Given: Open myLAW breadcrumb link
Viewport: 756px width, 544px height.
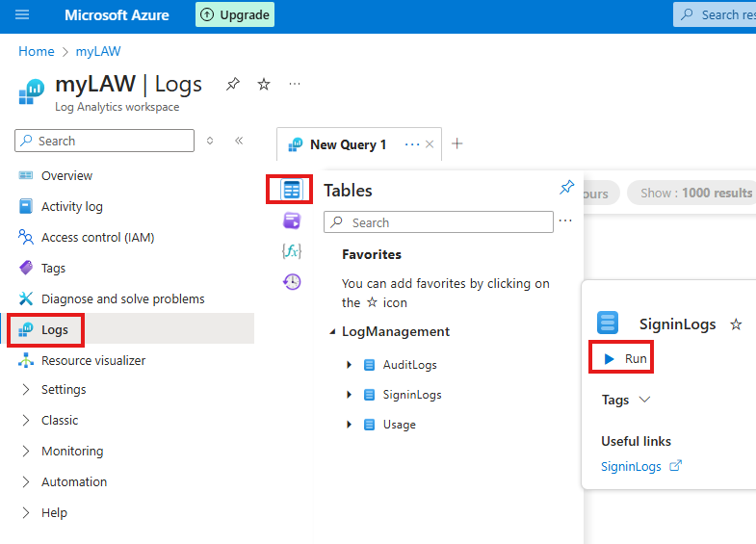Looking at the screenshot, I should click(x=98, y=51).
